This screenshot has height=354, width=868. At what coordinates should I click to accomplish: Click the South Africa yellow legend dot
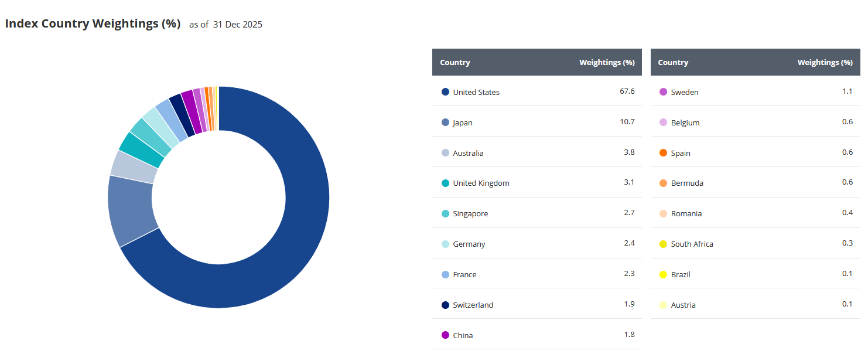pyautogui.click(x=663, y=244)
